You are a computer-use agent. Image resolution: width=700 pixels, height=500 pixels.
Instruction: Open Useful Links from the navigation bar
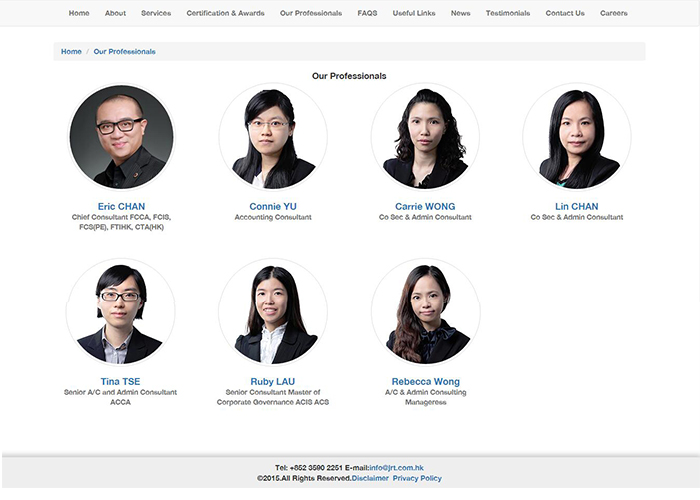click(414, 13)
